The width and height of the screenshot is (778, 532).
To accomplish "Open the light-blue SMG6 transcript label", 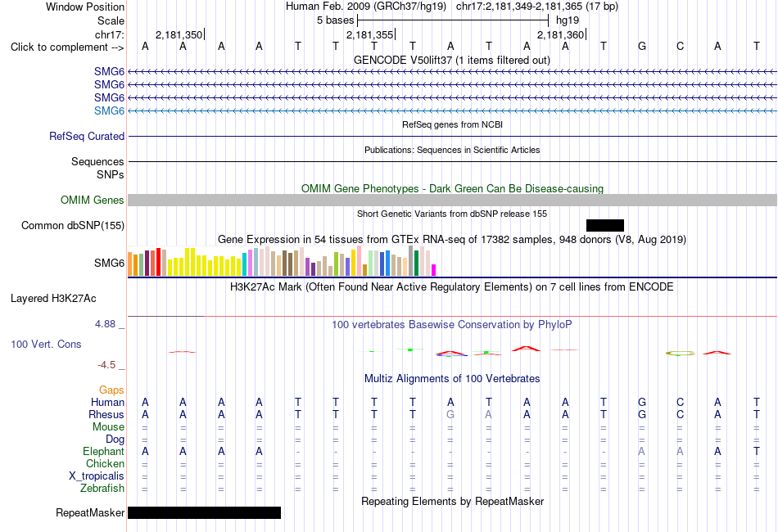I will point(109,110).
